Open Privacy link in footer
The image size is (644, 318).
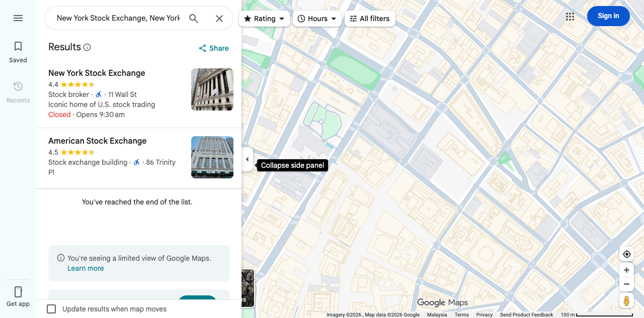(x=485, y=315)
